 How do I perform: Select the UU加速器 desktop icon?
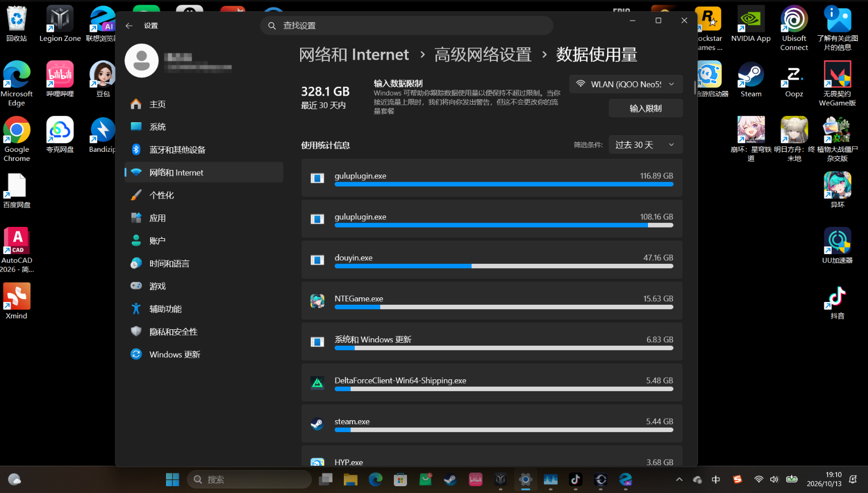point(837,246)
